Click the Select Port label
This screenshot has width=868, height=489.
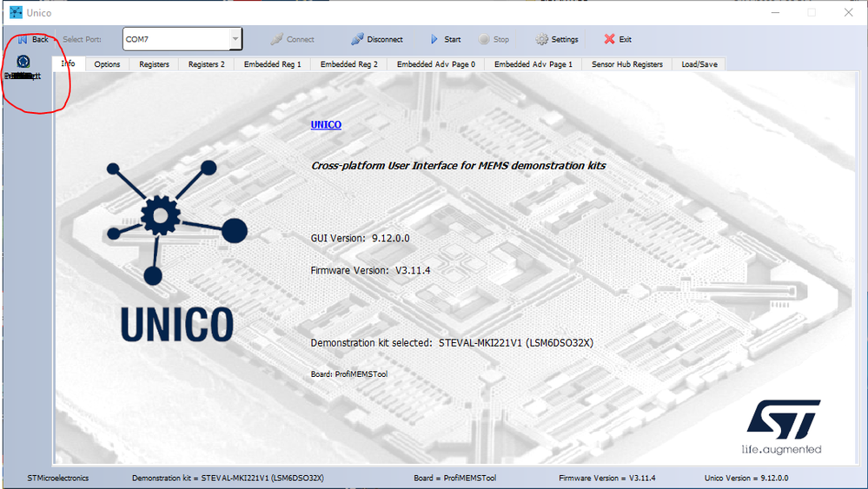(x=82, y=39)
